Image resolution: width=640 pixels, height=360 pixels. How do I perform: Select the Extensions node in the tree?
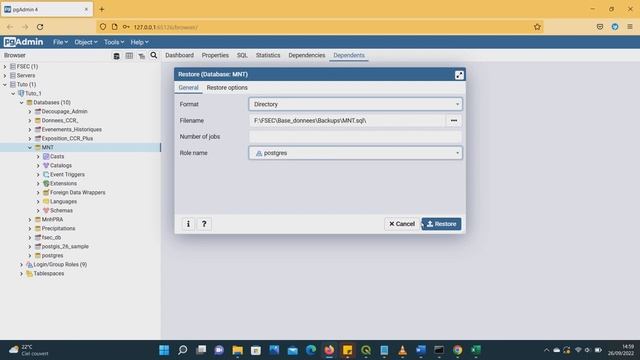pos(63,183)
